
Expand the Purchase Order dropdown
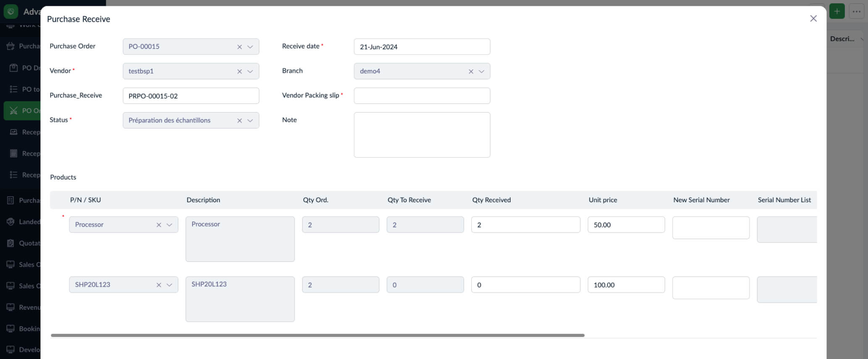pos(250,47)
